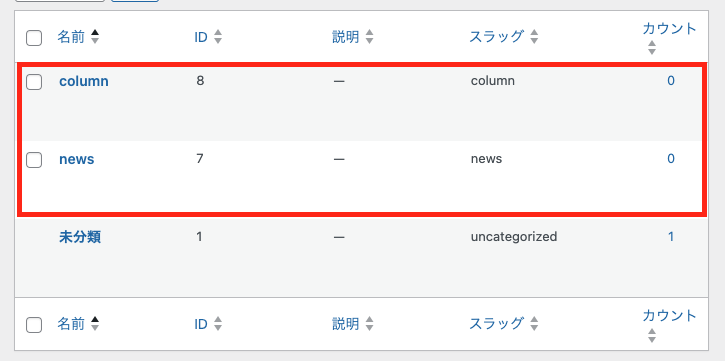
Task: Click the count 0 for news row
Action: coord(670,159)
